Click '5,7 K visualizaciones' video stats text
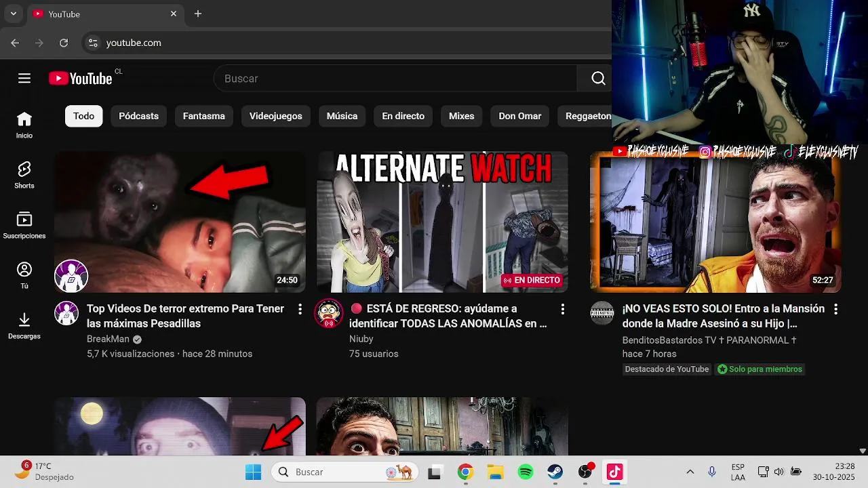 point(132,354)
